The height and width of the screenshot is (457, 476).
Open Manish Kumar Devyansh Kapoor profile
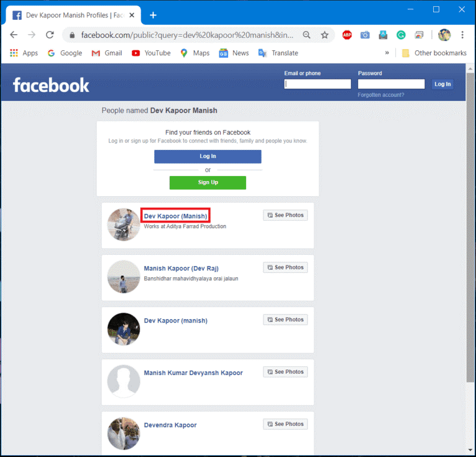[193, 373]
